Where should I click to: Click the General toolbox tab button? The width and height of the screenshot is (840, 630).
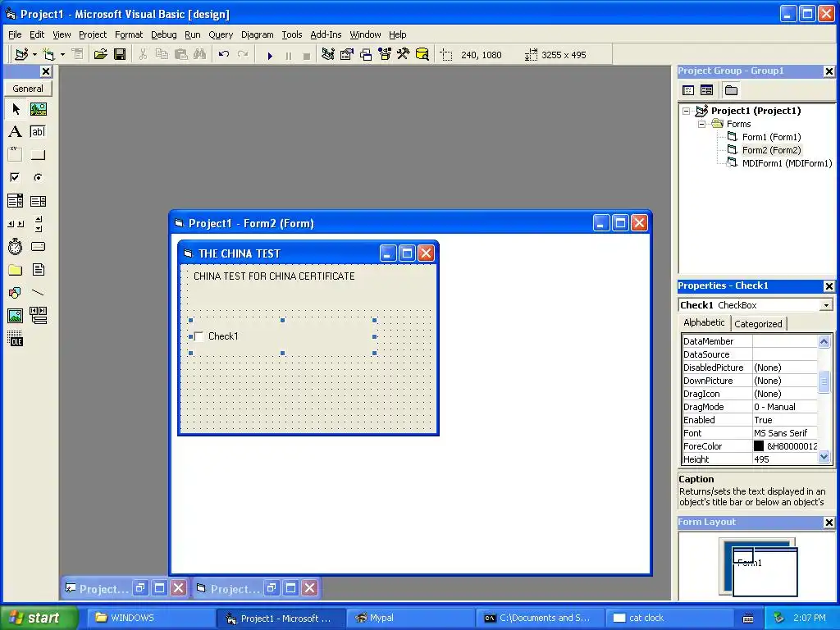(28, 89)
